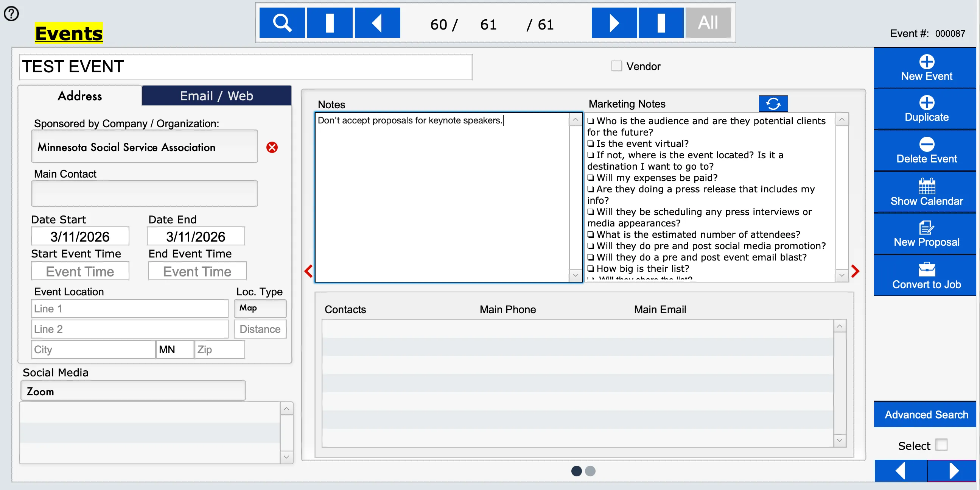Click the magnifying glass search icon
The image size is (980, 490).
tap(282, 23)
